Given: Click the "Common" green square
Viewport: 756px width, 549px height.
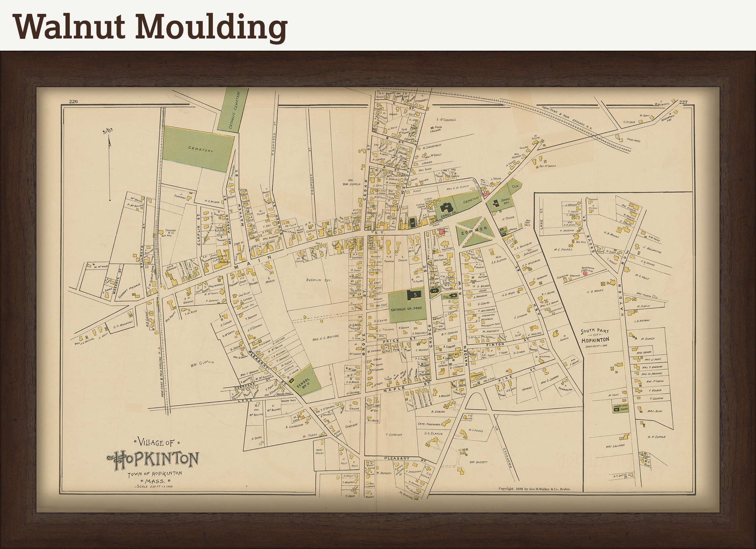Looking at the screenshot, I should pyautogui.click(x=476, y=232).
